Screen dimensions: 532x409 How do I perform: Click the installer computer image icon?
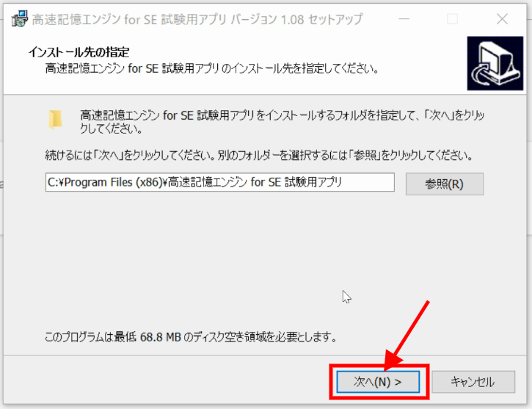pos(495,63)
